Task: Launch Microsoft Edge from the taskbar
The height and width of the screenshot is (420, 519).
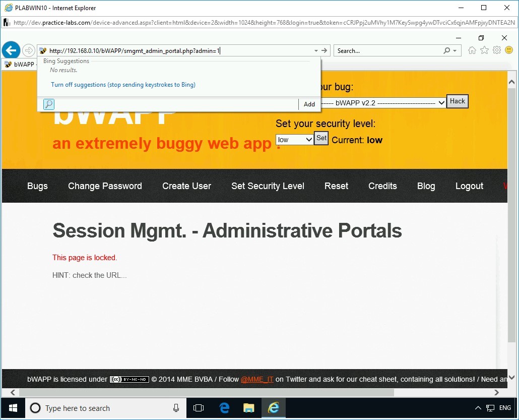Action: [x=224, y=408]
